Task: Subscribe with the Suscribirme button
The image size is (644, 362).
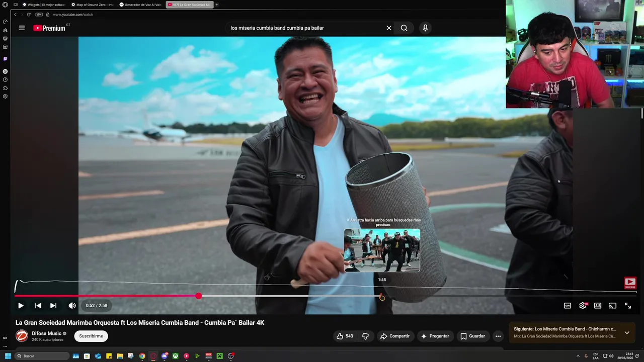Action: tap(91, 336)
